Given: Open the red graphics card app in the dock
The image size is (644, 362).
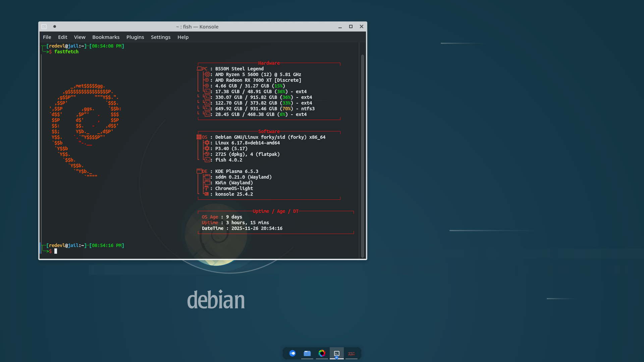Looking at the screenshot, I should click(x=352, y=353).
